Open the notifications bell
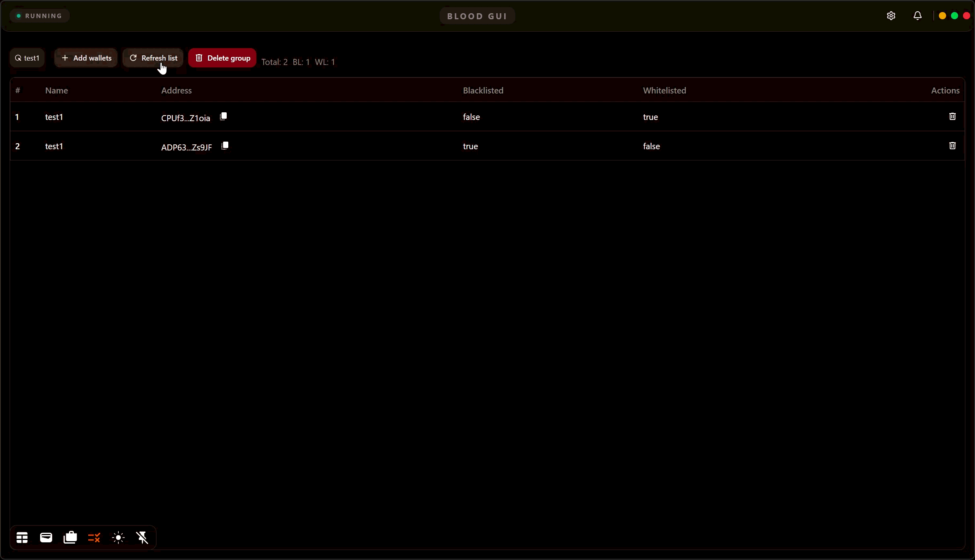Screen dimensions: 975x560 (x=918, y=16)
